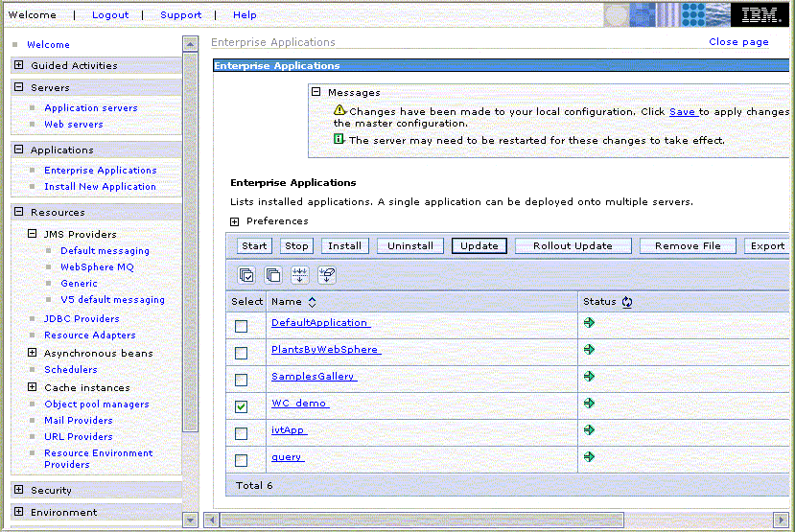Tick the SamplesGallery checkbox
Viewport: 795px width, 532px height.
(x=242, y=380)
